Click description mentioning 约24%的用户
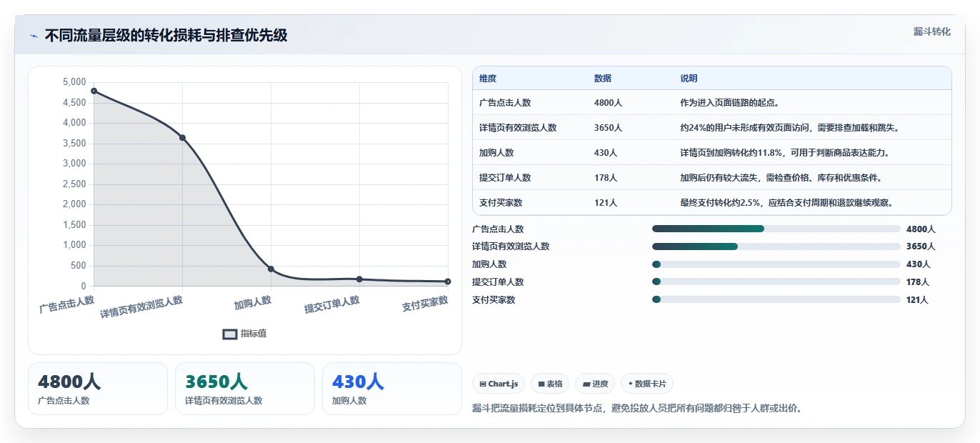This screenshot has height=443, width=980. pos(789,128)
